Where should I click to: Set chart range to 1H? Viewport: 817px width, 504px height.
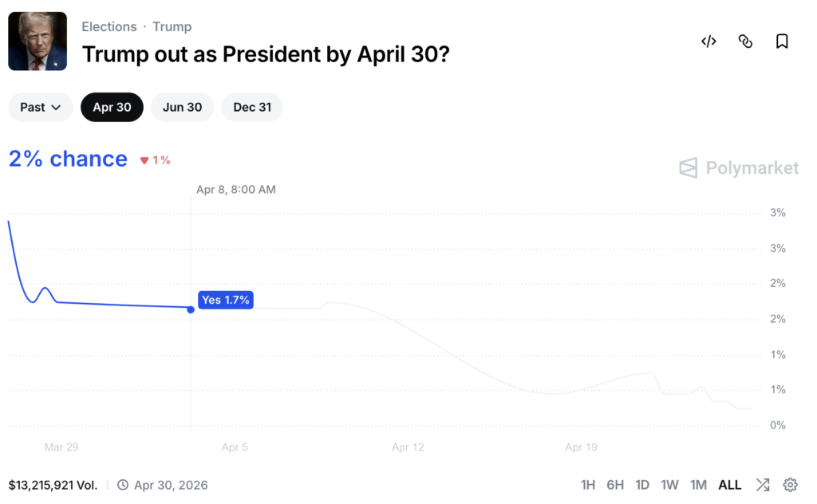click(x=588, y=485)
